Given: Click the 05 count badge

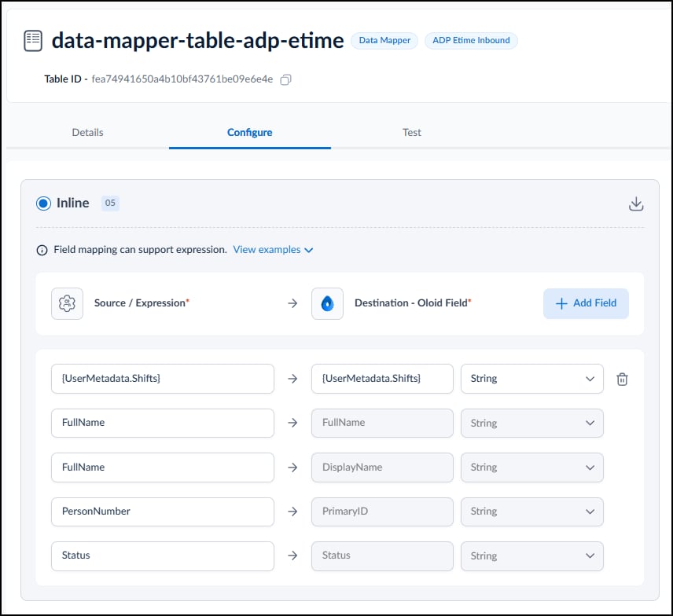Looking at the screenshot, I should 110,203.
